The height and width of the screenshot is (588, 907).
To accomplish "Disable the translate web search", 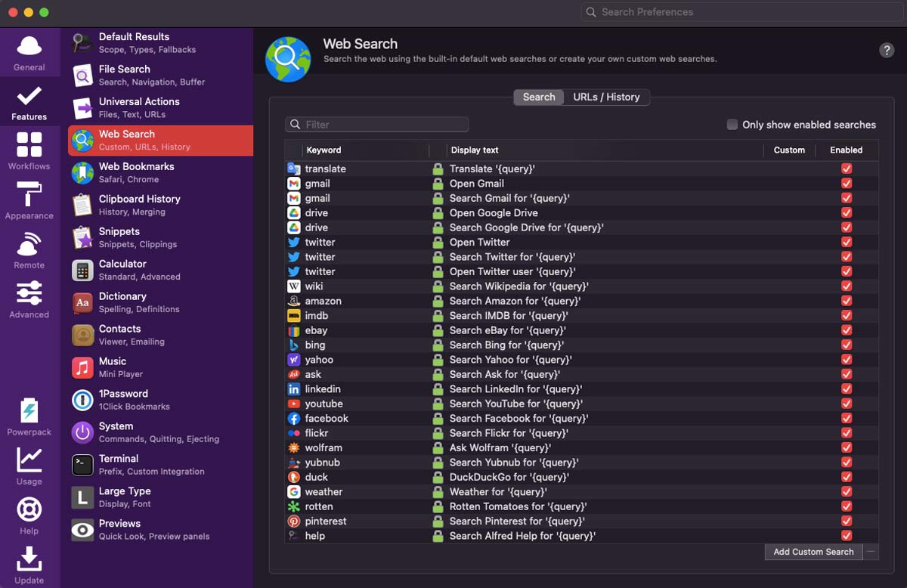I will 847,169.
